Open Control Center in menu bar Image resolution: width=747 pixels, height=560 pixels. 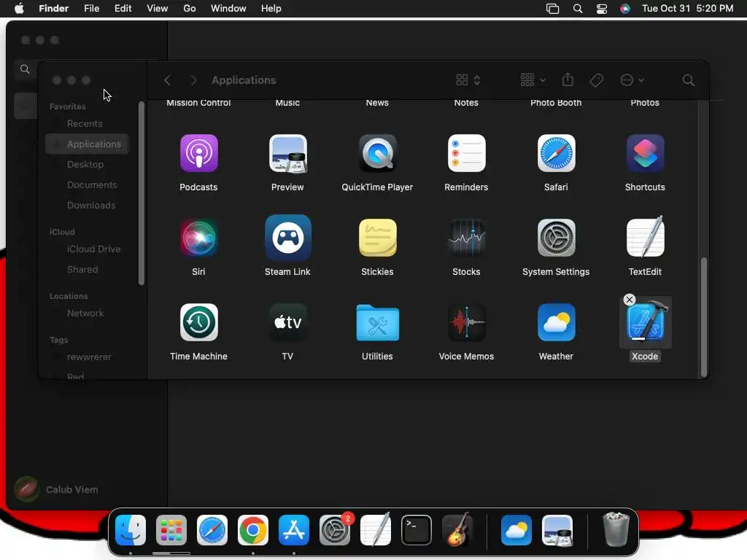tap(602, 9)
